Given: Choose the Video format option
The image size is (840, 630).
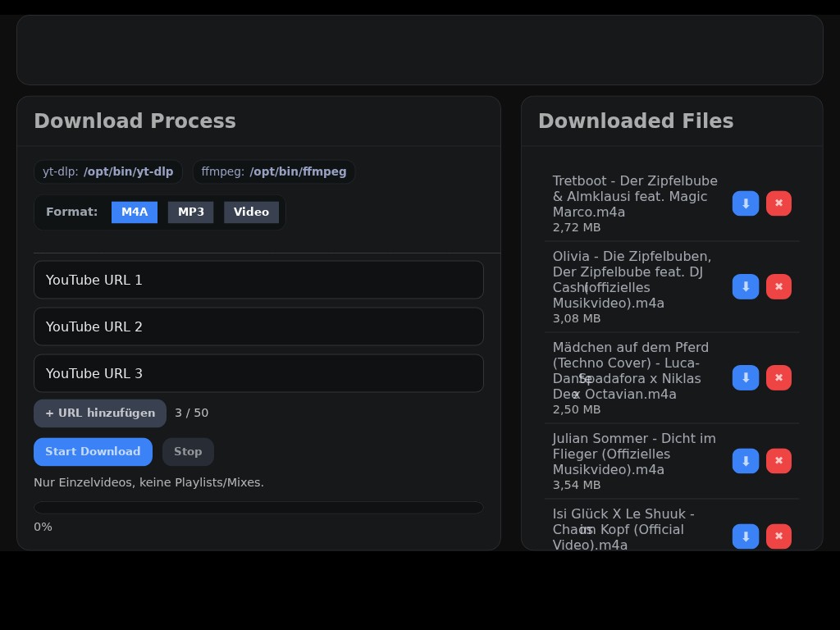Looking at the screenshot, I should coord(251,212).
